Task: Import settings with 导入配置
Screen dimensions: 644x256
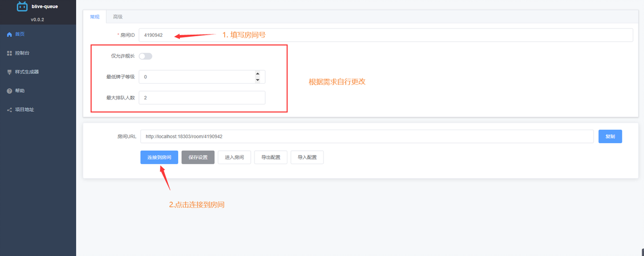Action: [307, 158]
